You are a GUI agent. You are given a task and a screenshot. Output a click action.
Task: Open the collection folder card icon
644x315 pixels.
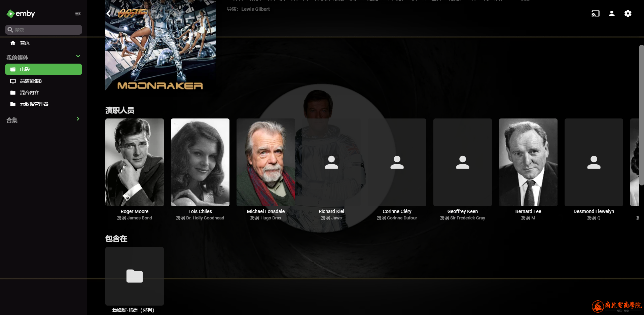point(135,276)
